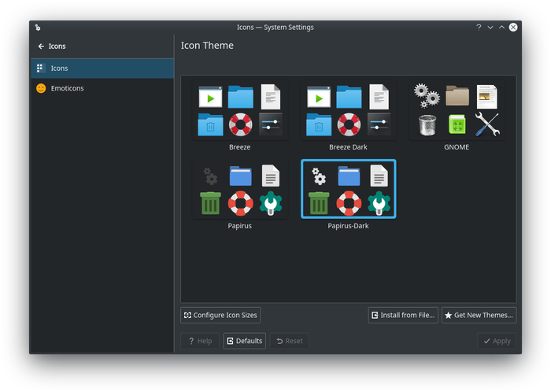Click Install from File button
This screenshot has height=392, width=551.
coord(402,315)
